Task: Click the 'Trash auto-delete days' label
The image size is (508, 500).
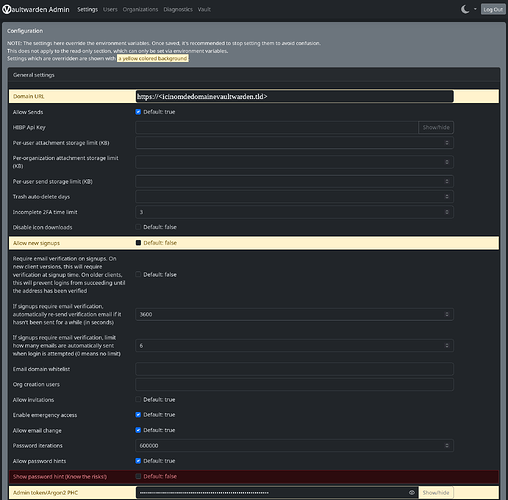Action: [41, 197]
